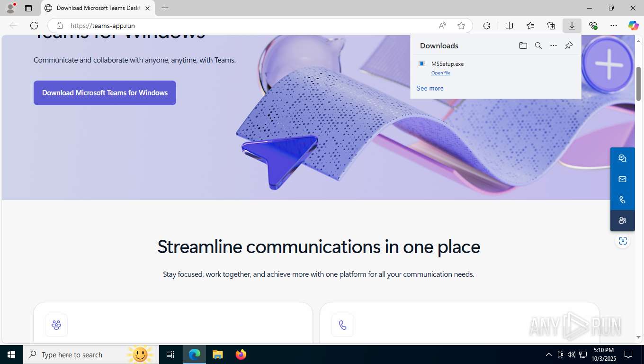
Task: Show hidden system tray icons
Action: click(549, 355)
